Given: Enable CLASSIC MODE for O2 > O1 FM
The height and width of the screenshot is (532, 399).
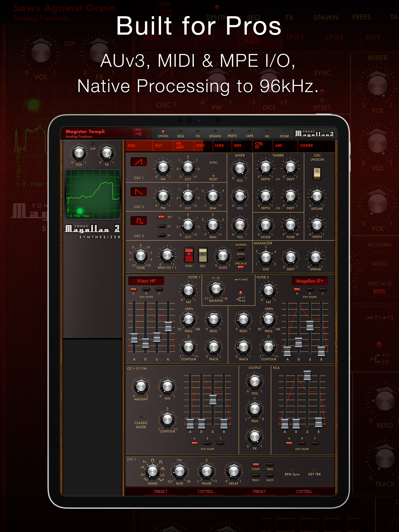Looking at the screenshot, I should click(x=141, y=418).
